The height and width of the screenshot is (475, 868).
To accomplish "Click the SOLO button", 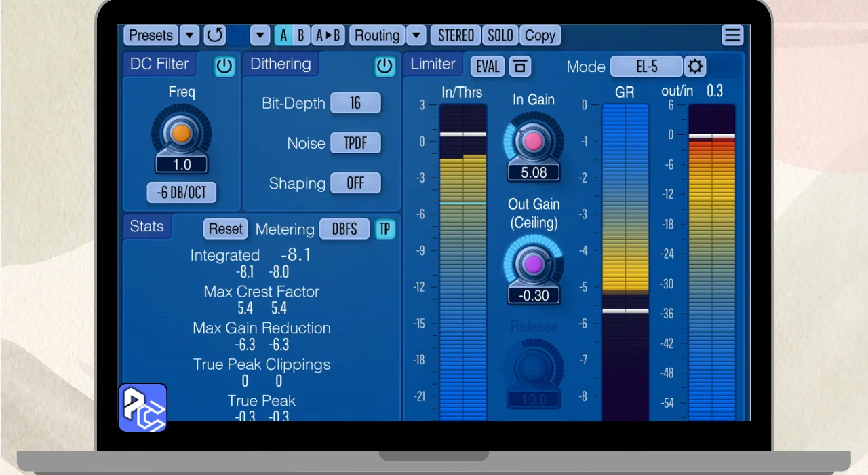I will [x=500, y=35].
